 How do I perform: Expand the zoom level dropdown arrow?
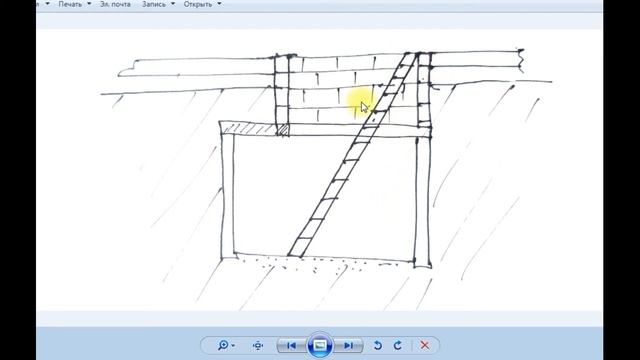(x=233, y=346)
